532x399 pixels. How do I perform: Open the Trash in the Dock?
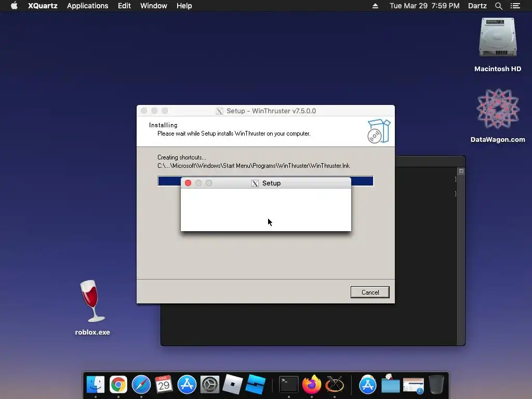(436, 384)
